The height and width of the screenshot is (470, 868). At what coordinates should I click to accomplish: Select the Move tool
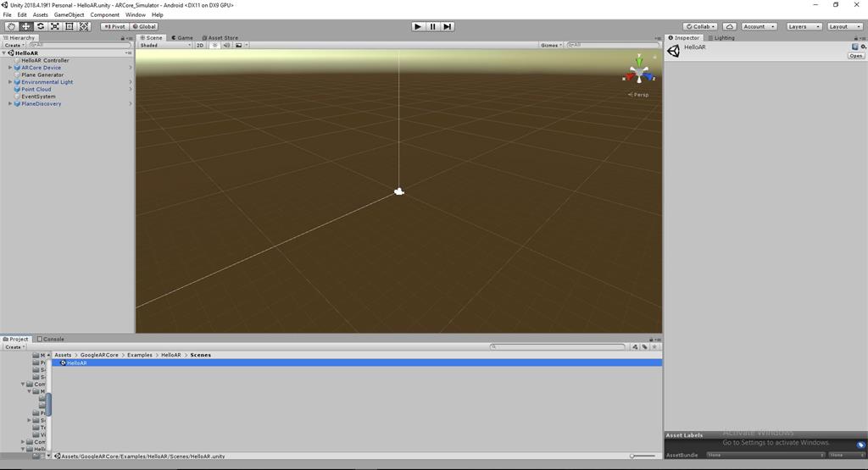[25, 26]
